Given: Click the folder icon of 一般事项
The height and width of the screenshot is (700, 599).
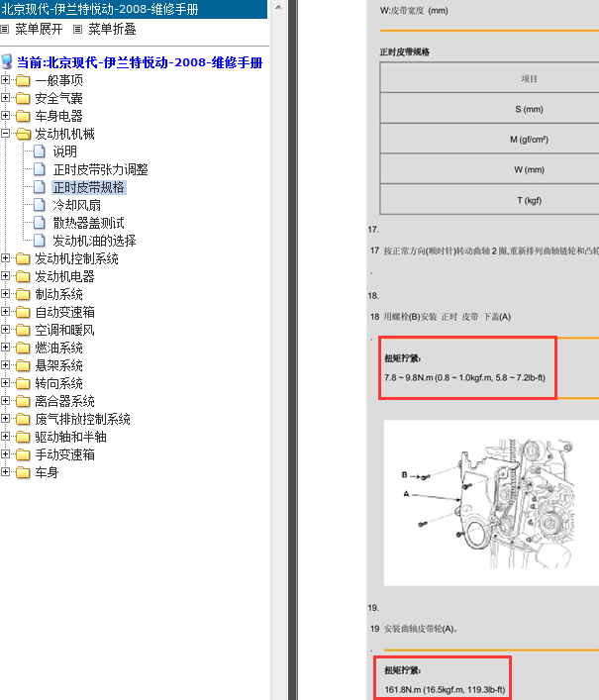Looking at the screenshot, I should (23, 80).
